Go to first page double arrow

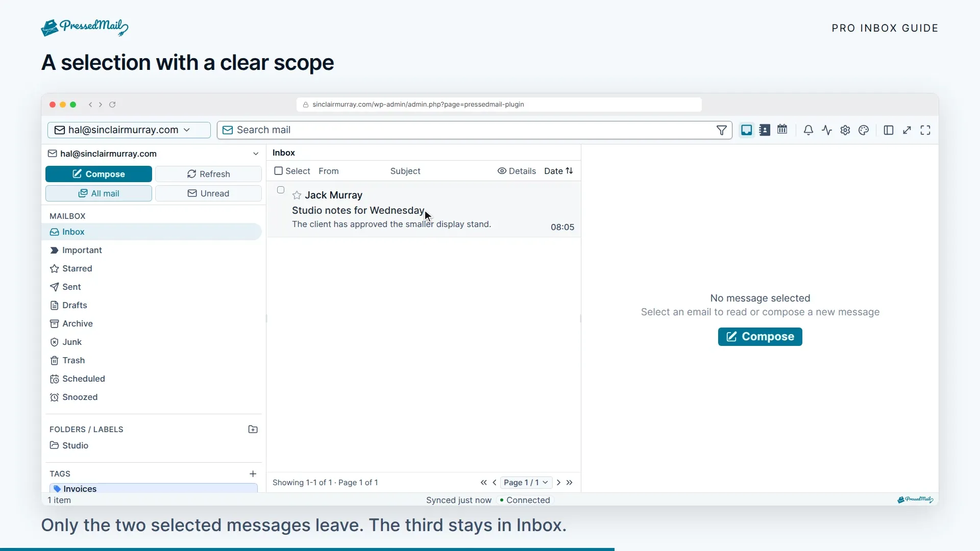[x=483, y=483]
